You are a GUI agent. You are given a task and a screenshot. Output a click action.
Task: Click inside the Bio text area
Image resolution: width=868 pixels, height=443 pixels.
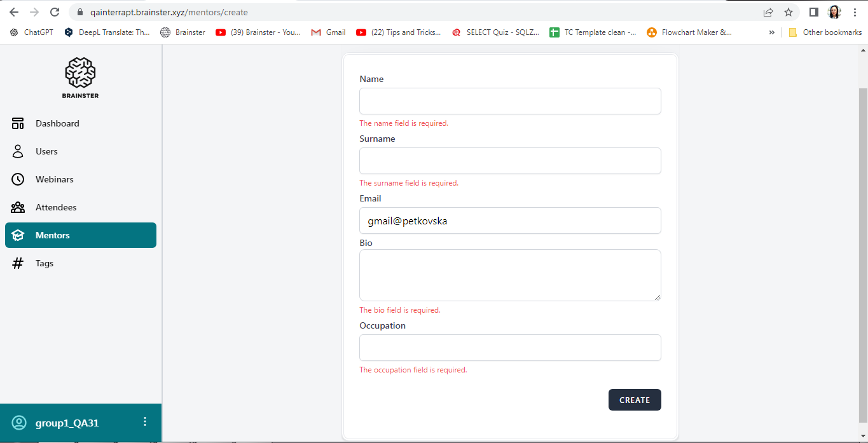(510, 275)
